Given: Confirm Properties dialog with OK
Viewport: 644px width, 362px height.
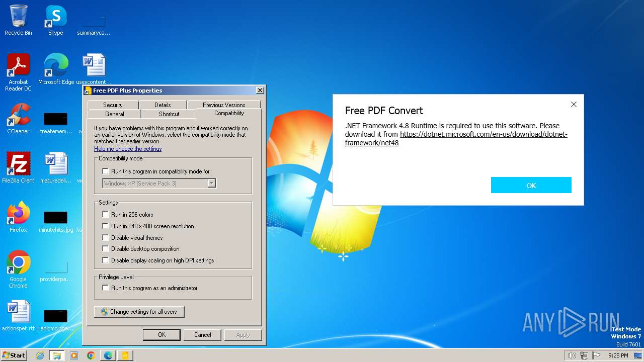Looking at the screenshot, I should (x=162, y=335).
